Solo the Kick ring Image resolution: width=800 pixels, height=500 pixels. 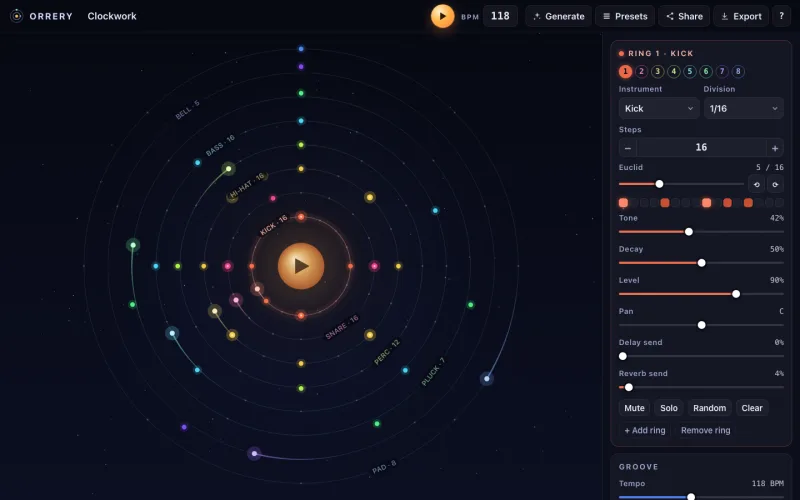669,408
